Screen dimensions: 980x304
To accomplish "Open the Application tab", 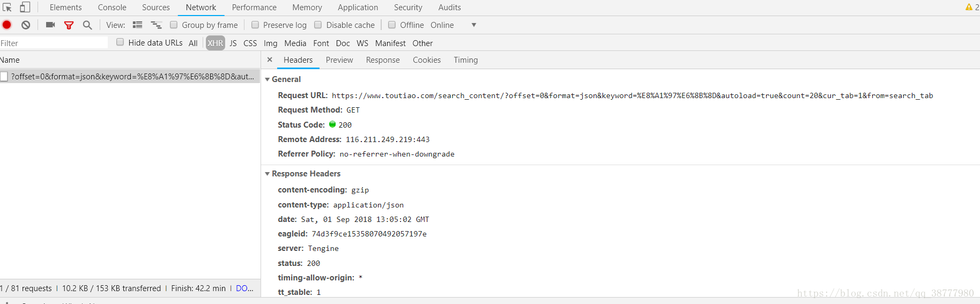I will point(358,8).
